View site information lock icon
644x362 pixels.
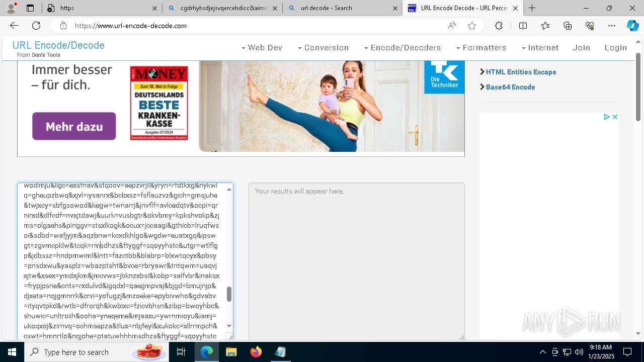coord(63,26)
